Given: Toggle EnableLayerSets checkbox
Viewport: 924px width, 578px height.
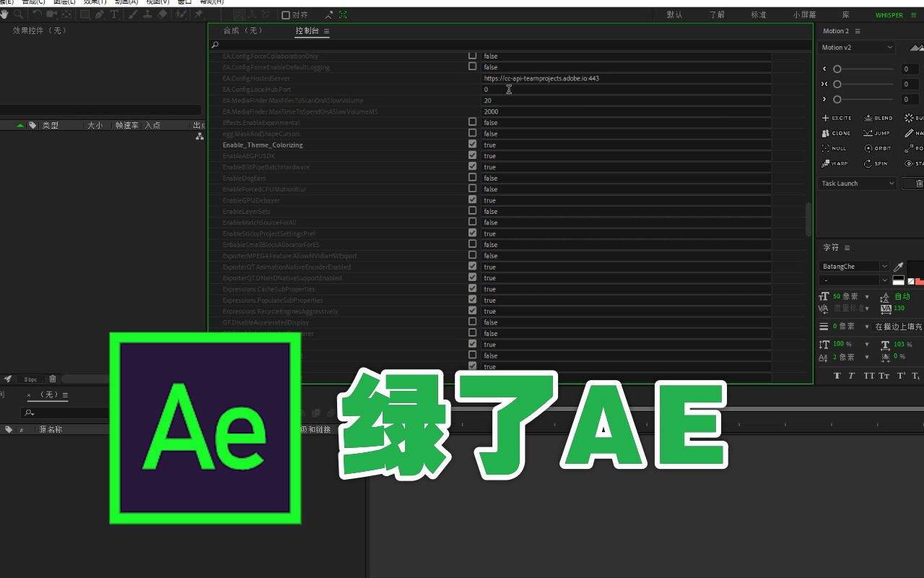Looking at the screenshot, I should [x=472, y=211].
